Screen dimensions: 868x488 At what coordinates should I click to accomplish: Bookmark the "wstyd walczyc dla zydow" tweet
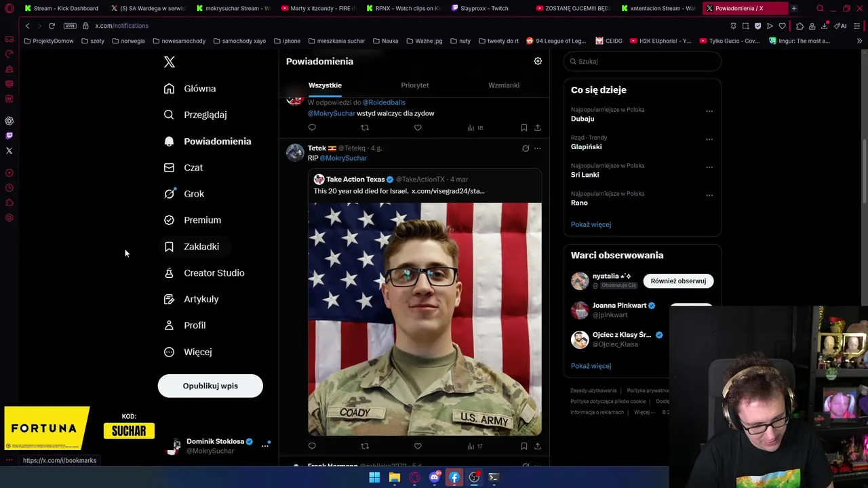[x=524, y=127]
